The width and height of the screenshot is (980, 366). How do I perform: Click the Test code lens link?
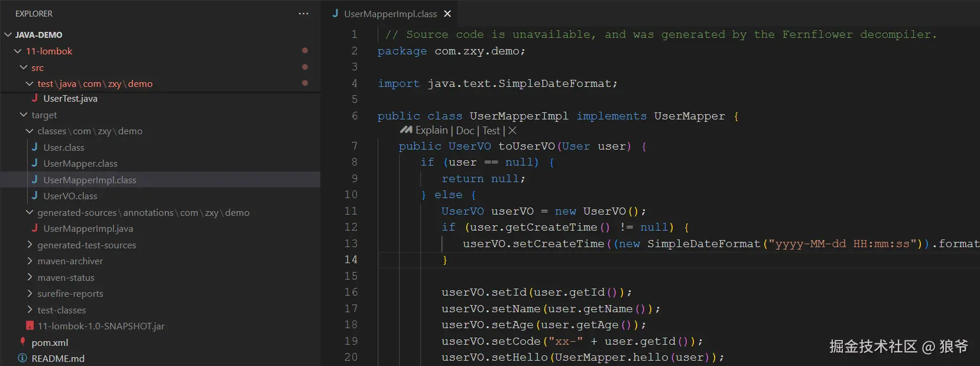[491, 131]
